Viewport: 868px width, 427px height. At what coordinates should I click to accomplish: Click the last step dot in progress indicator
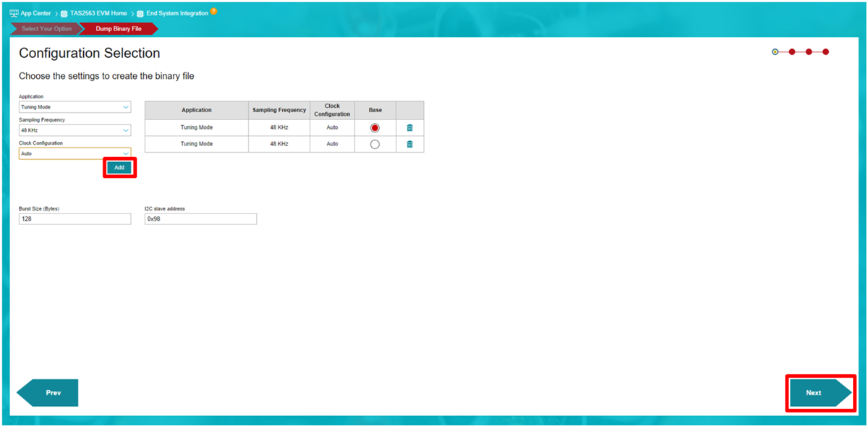826,52
